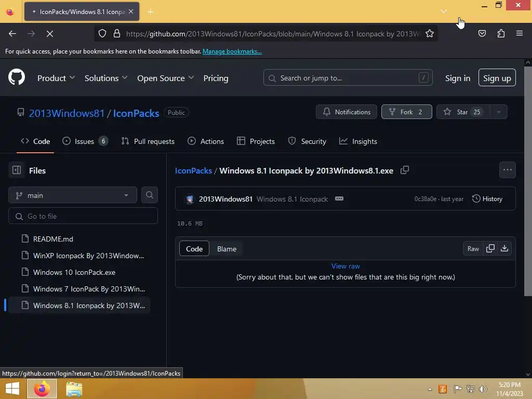Open the Windows Start button

(12, 389)
